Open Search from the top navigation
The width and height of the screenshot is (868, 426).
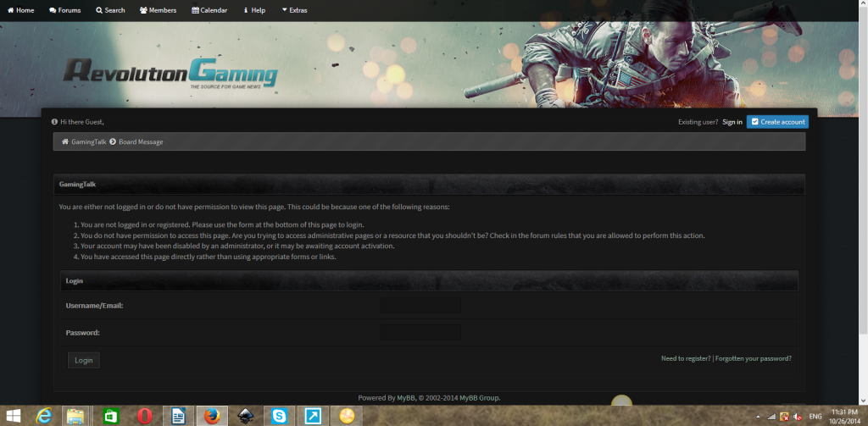pos(110,10)
